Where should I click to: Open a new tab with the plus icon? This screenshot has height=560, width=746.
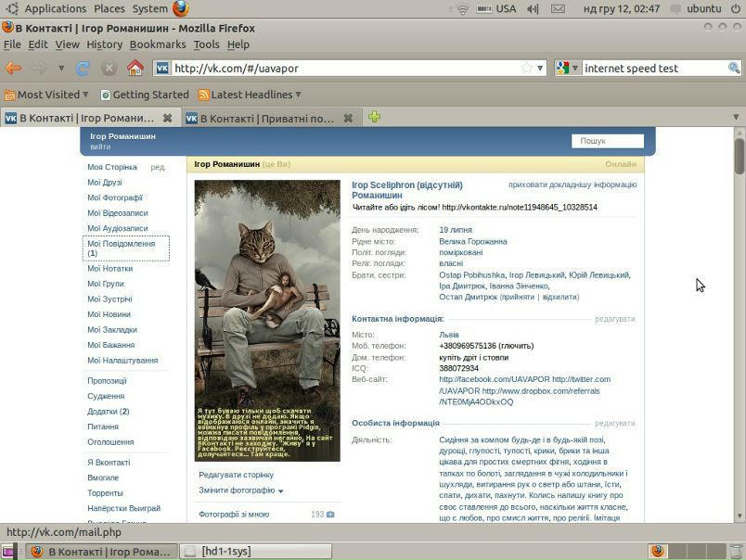pos(374,117)
